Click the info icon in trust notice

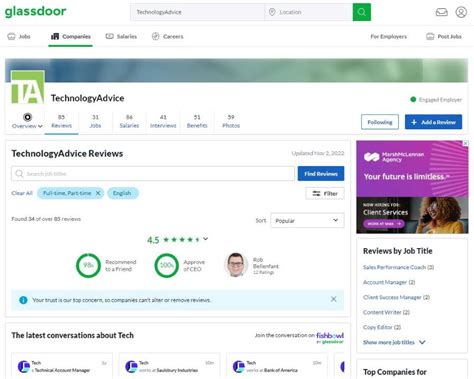tap(23, 300)
